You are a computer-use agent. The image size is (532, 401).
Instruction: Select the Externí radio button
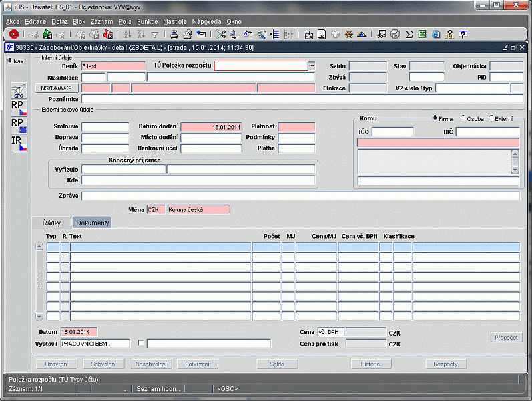pyautogui.click(x=491, y=118)
